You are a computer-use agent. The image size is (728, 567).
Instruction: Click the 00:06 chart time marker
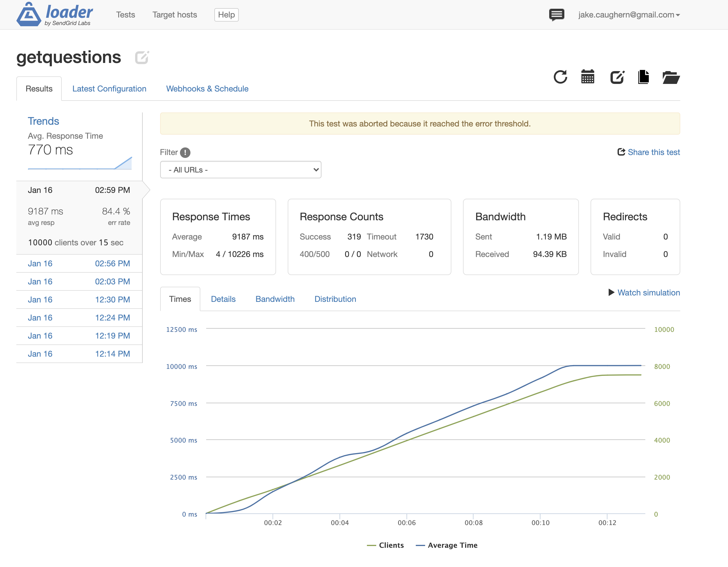407,523
